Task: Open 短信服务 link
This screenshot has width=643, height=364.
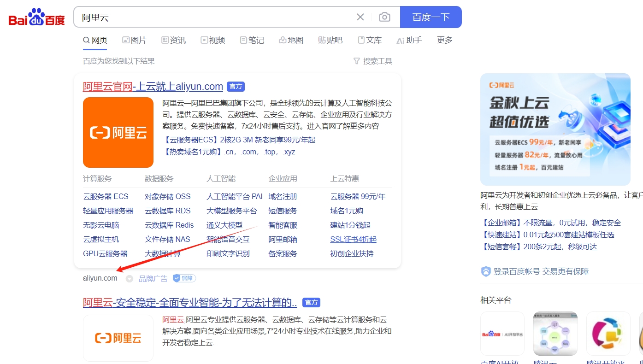Action: click(283, 211)
